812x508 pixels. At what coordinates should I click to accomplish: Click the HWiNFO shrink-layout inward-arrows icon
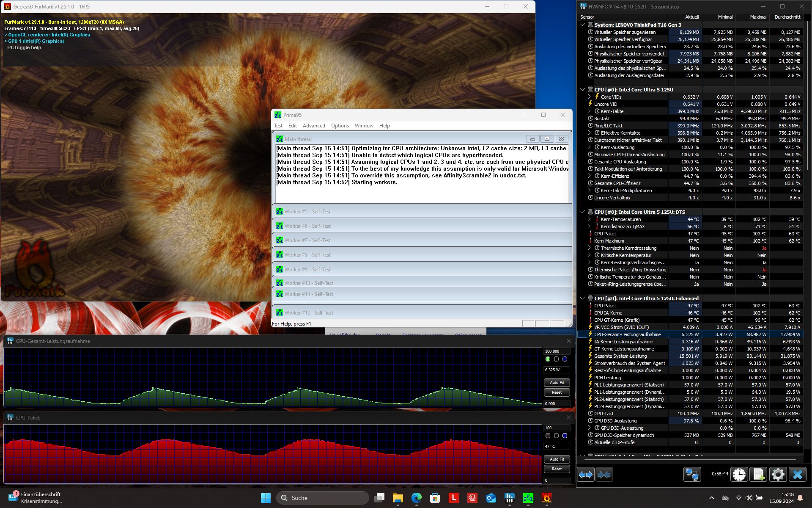pyautogui.click(x=604, y=475)
